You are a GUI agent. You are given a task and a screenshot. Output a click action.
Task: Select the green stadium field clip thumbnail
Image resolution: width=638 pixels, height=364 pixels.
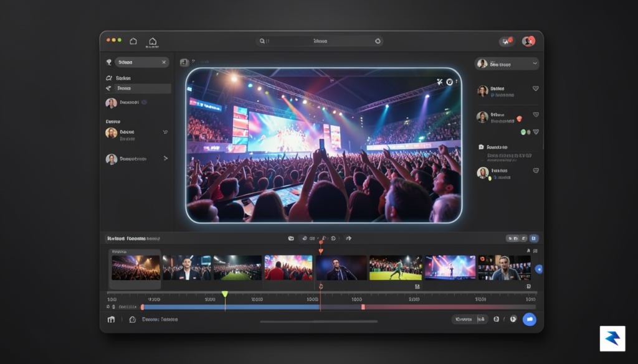237,268
